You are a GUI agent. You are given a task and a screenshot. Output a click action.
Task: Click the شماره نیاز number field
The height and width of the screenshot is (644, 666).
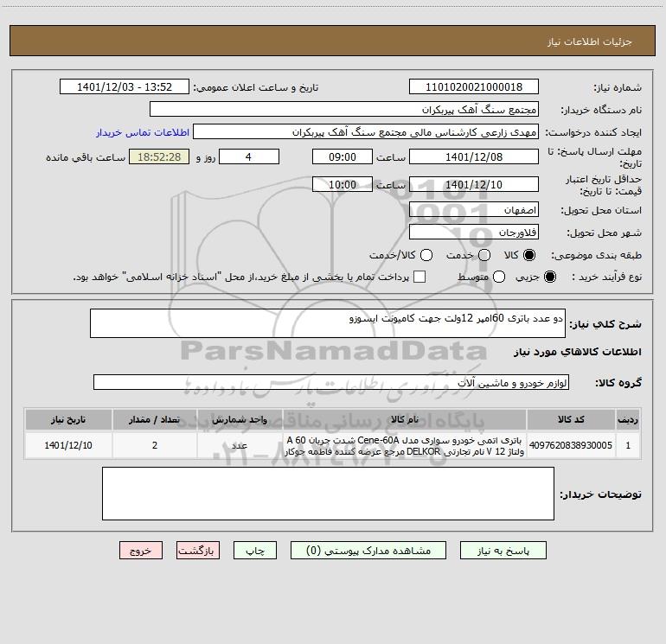click(x=474, y=86)
